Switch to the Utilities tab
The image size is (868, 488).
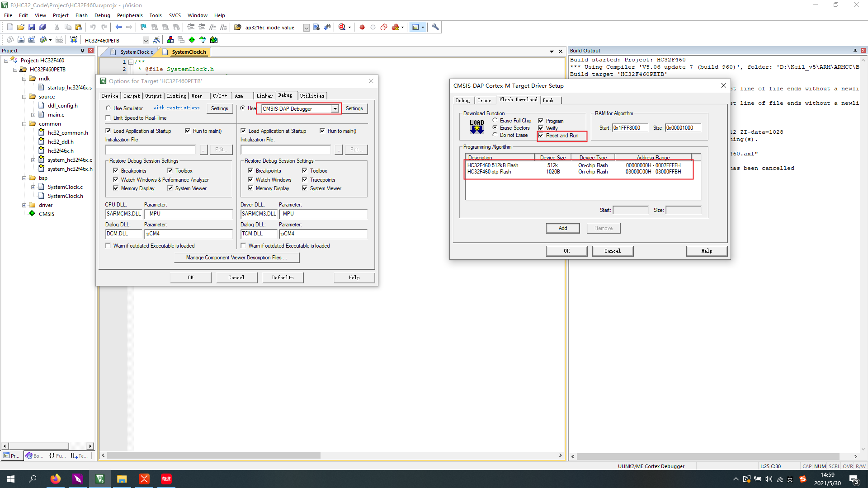point(312,96)
